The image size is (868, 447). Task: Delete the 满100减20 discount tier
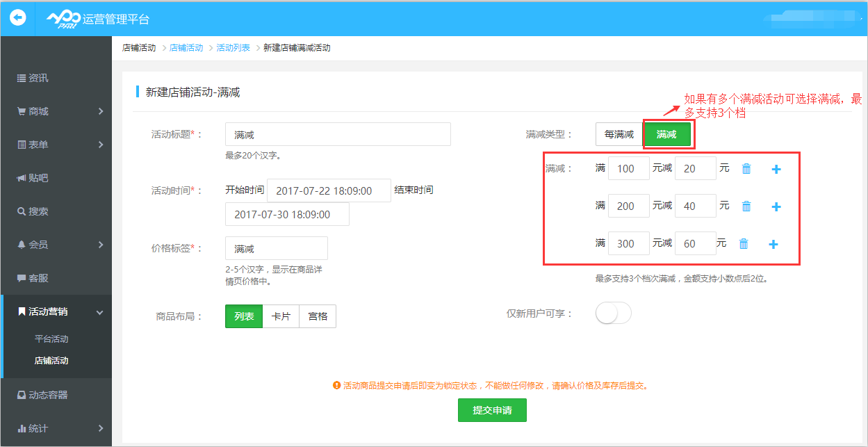click(746, 168)
